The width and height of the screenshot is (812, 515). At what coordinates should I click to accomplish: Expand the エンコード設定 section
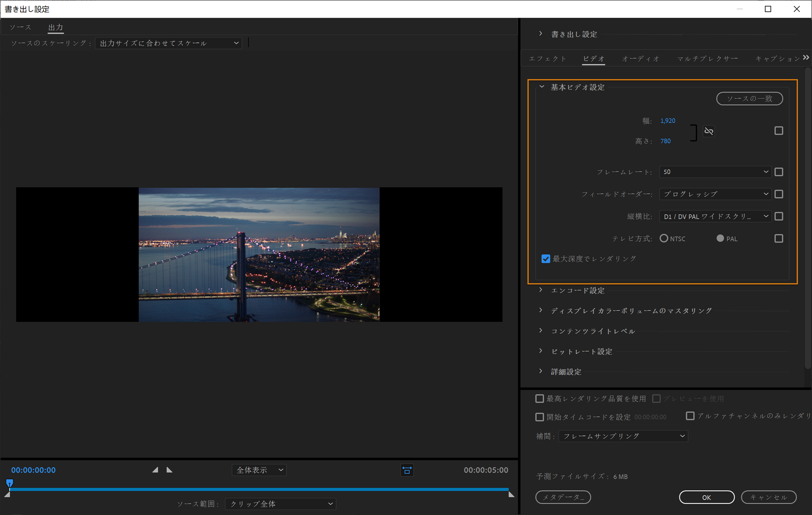click(577, 290)
